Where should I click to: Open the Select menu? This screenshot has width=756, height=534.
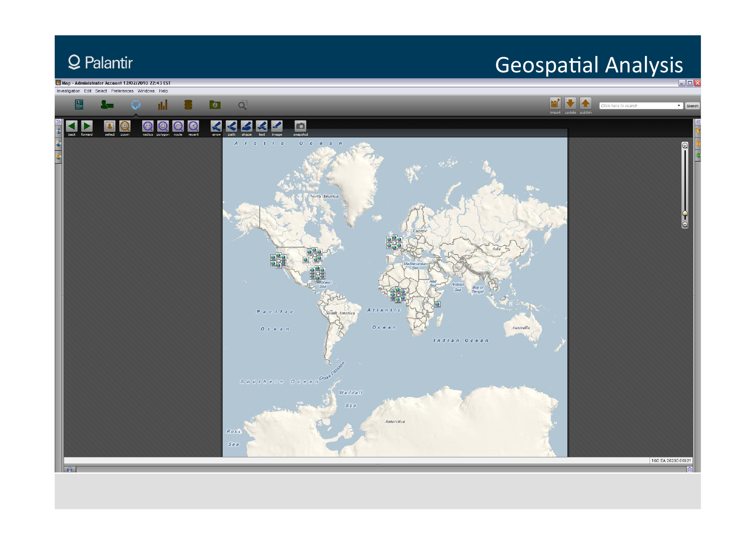(101, 91)
